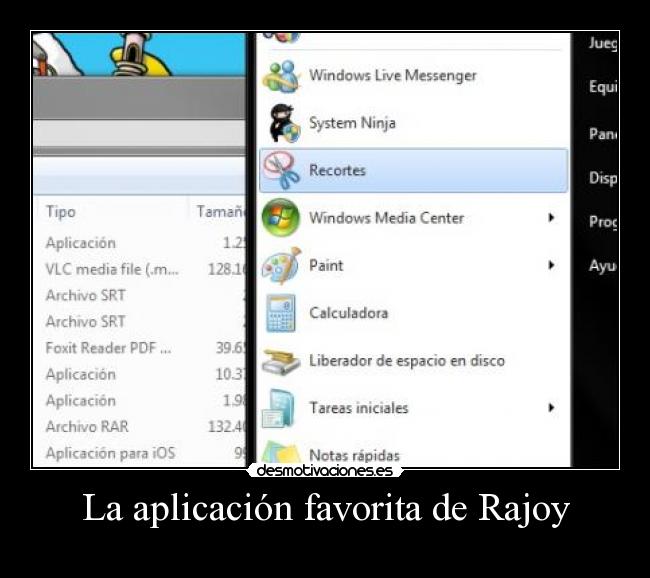Open Liberador de espacio en disco
Viewport: 650px width, 578px height.
413,361
